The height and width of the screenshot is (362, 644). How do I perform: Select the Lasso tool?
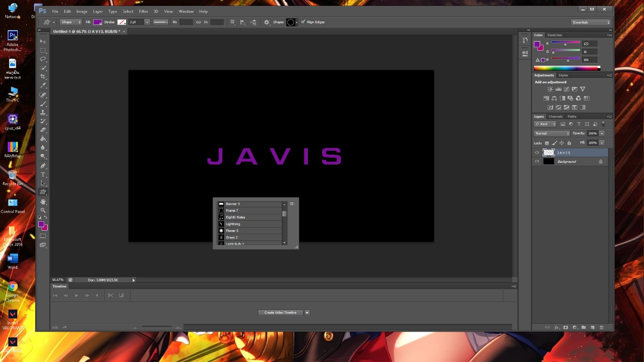click(x=43, y=59)
